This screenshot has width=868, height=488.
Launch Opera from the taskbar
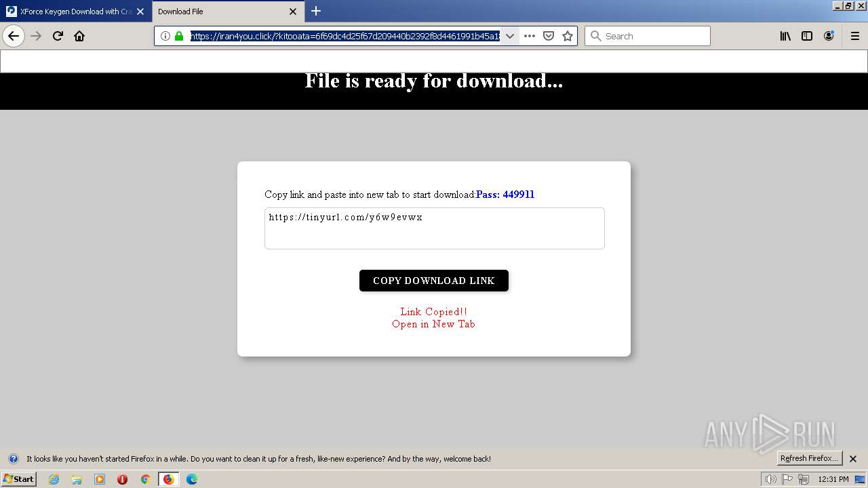pos(122,479)
